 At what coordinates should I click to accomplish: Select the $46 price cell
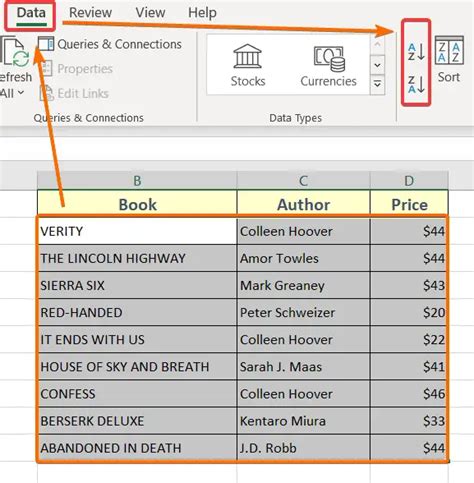tap(409, 394)
